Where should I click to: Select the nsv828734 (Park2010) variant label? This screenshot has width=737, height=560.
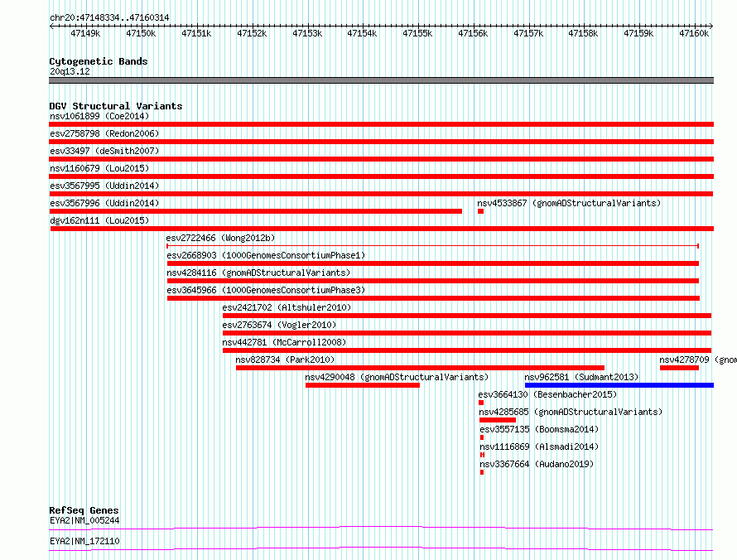click(285, 360)
